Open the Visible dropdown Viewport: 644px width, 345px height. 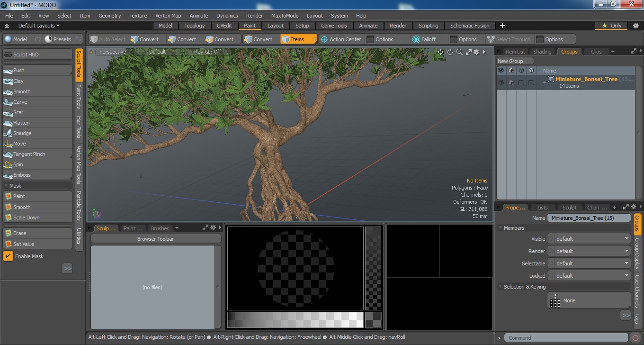pyautogui.click(x=589, y=239)
